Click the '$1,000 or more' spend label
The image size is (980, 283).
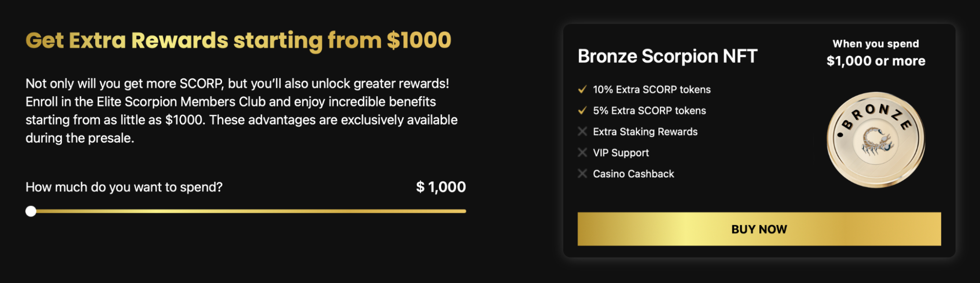click(x=876, y=61)
